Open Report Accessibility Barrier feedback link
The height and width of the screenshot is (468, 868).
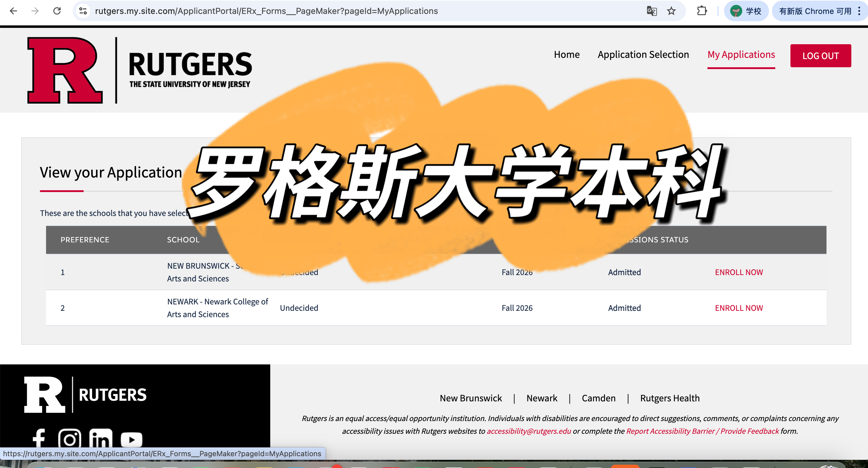702,431
